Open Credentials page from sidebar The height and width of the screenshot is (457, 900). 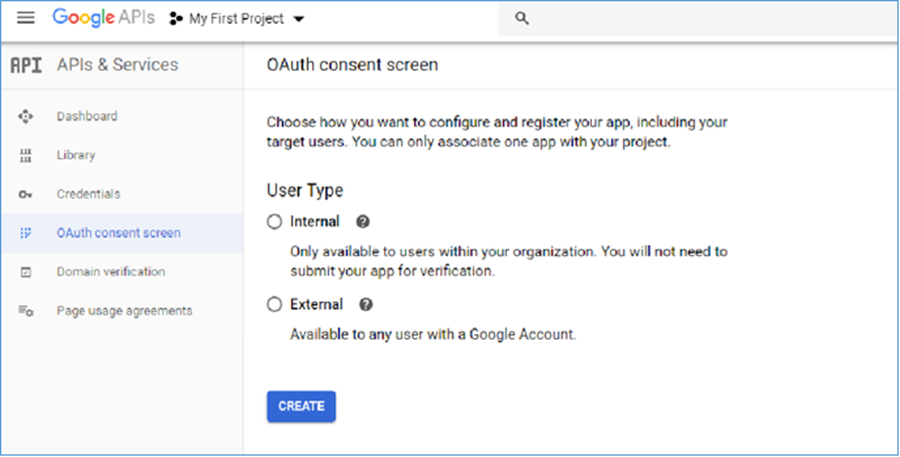coord(88,194)
